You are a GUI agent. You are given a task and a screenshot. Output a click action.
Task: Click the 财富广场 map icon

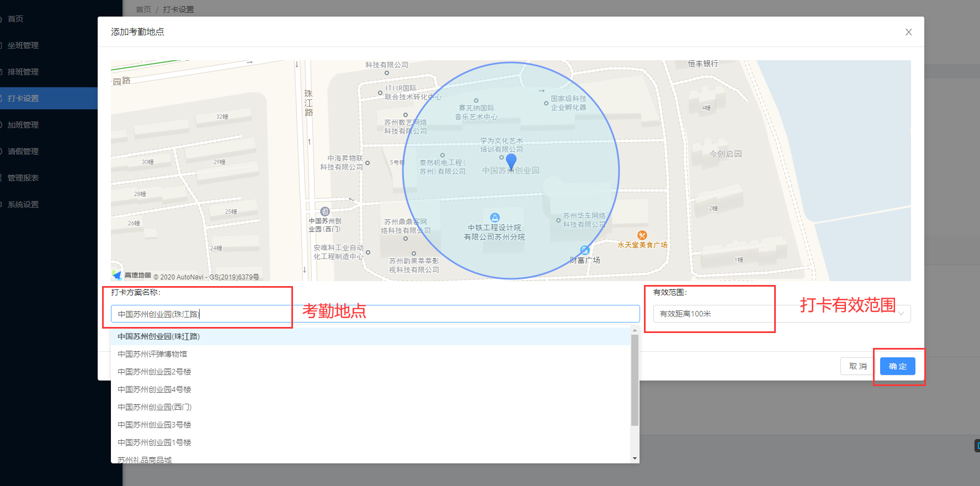[x=585, y=250]
